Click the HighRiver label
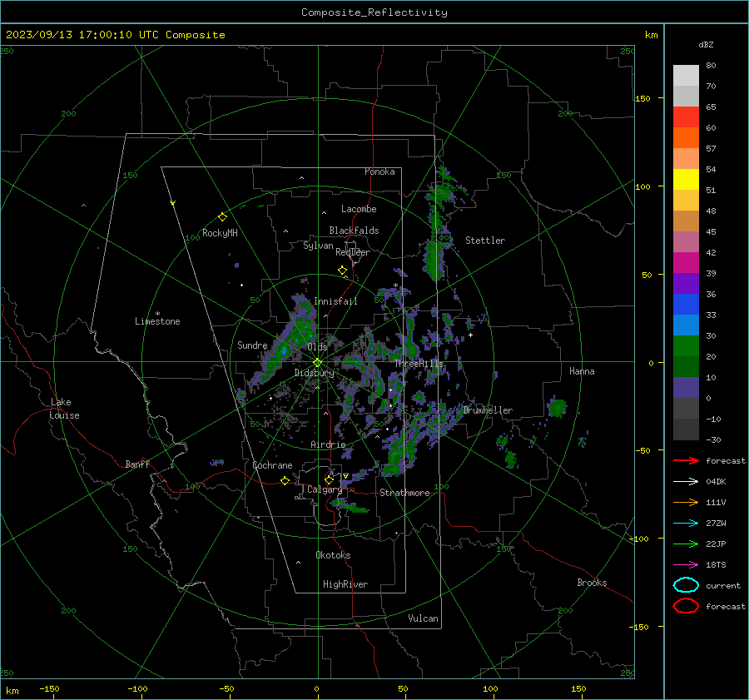The width and height of the screenshot is (749, 700). pos(345,584)
